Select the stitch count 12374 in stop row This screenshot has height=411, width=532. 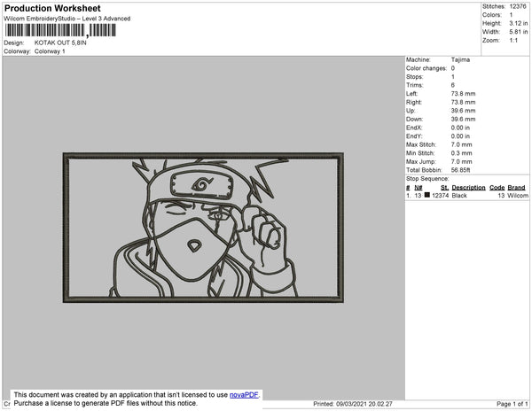[x=440, y=196]
